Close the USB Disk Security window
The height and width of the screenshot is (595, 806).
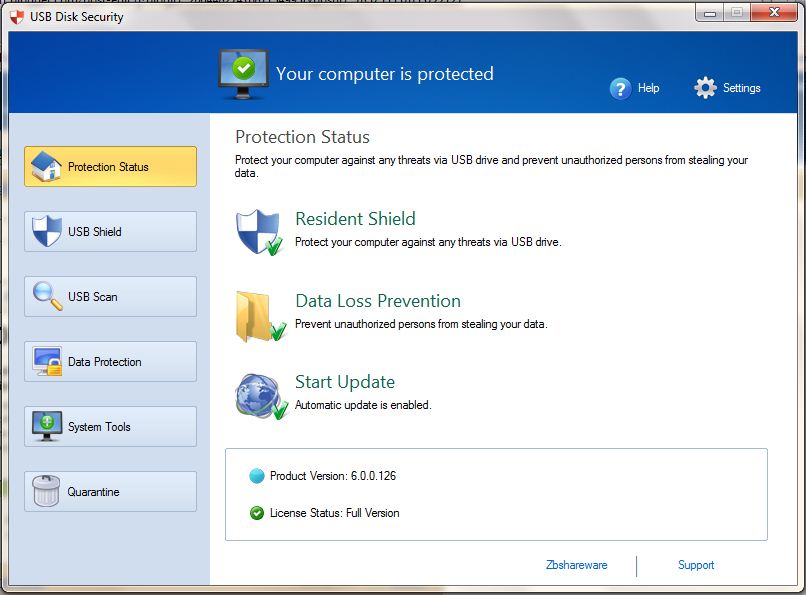774,12
